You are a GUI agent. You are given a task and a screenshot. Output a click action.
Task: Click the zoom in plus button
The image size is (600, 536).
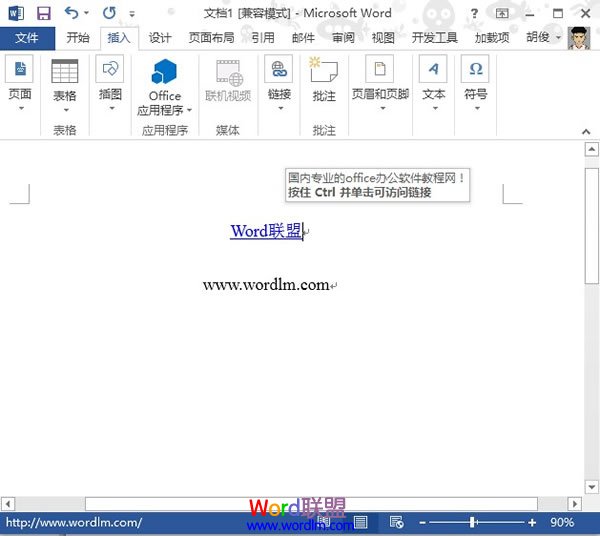pos(532,522)
